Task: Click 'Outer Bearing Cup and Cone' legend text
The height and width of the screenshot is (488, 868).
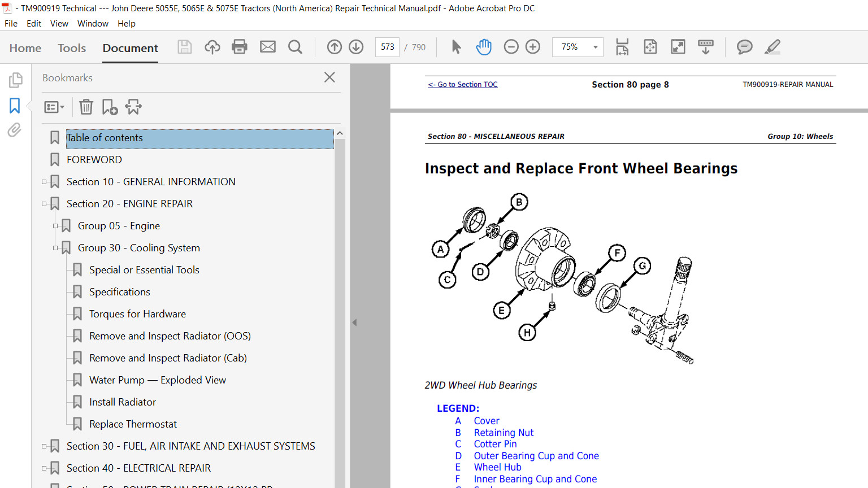Action: (x=536, y=456)
